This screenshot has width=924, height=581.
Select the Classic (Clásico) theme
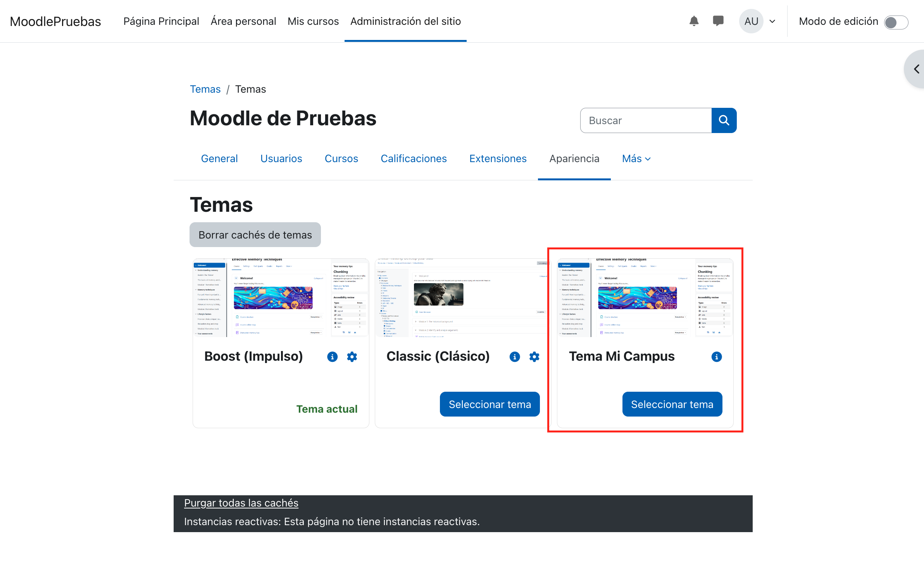tap(490, 404)
